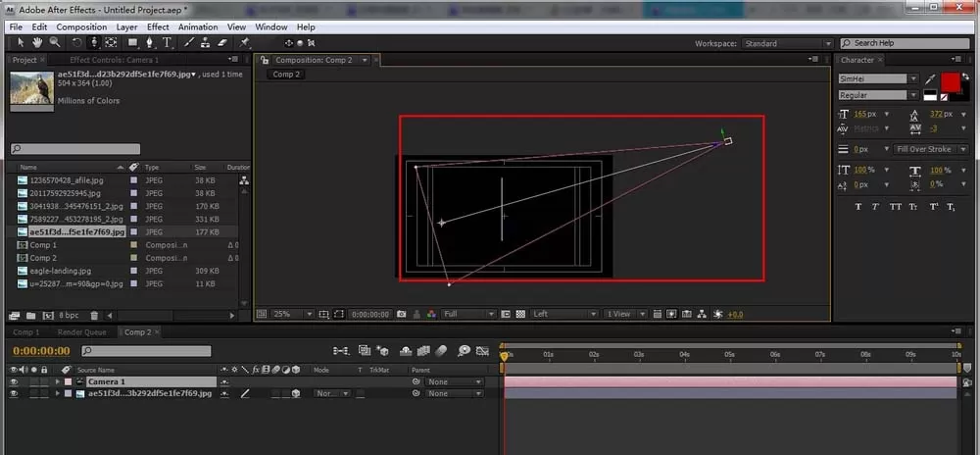Viewport: 980px width, 455px height.
Task: Toggle the transparency grid in viewer
Action: point(518,314)
